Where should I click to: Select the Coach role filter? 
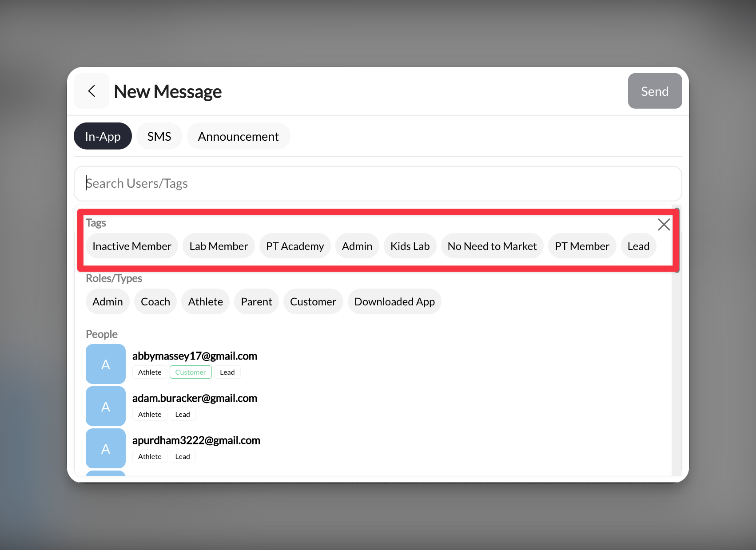click(155, 301)
